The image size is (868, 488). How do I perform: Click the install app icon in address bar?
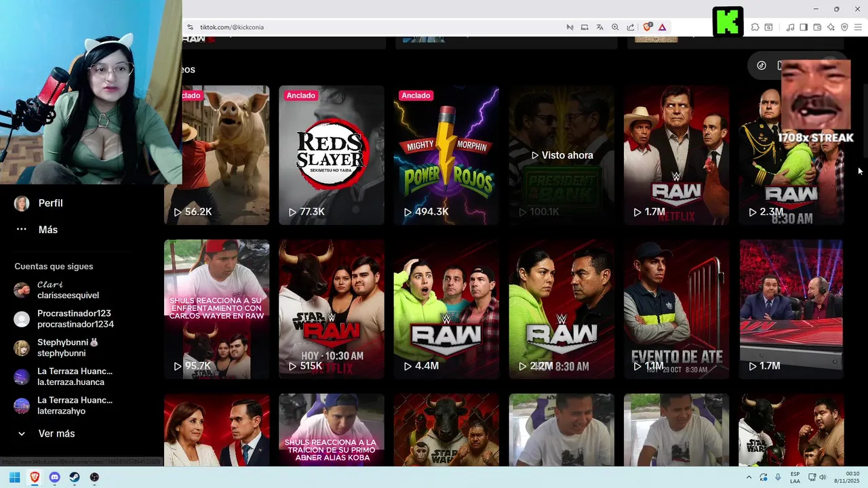585,27
